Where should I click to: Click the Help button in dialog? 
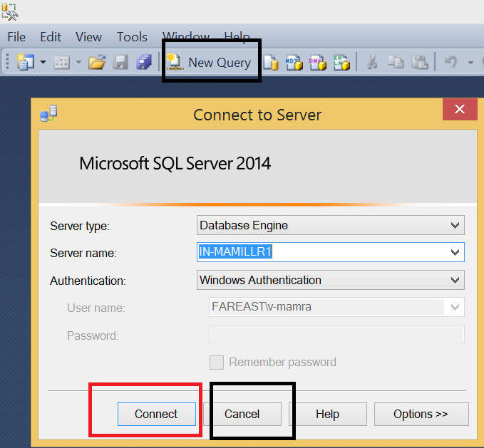327,414
